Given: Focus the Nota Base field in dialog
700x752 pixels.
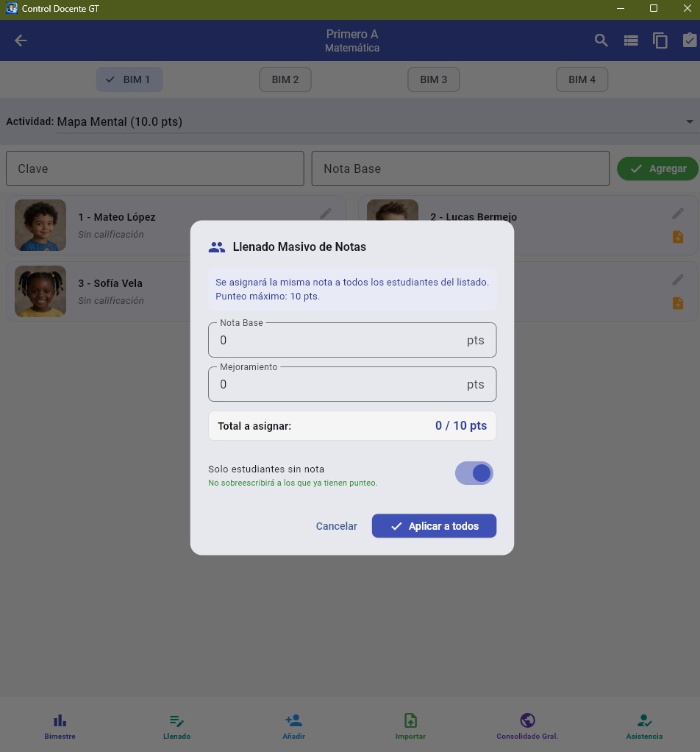Looking at the screenshot, I should (352, 340).
